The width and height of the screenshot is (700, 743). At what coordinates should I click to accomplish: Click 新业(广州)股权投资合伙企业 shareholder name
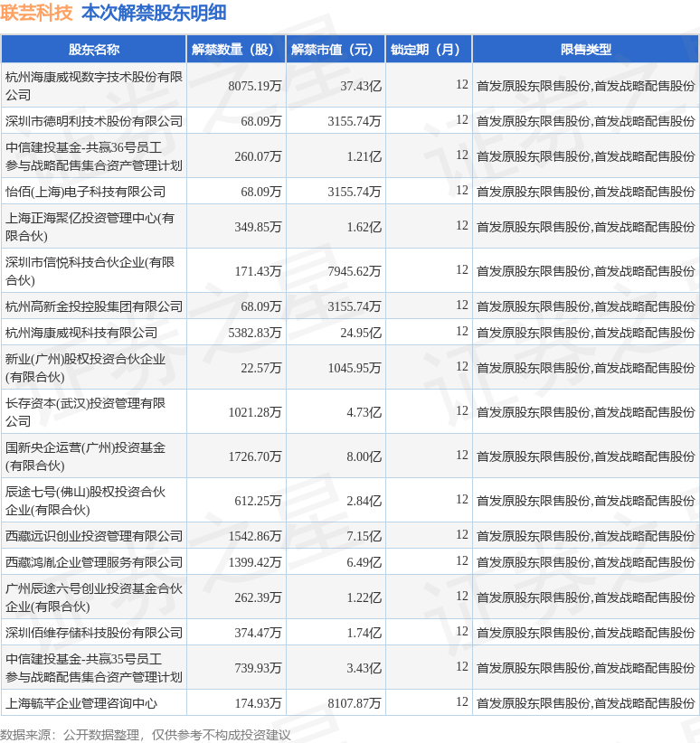click(85, 368)
